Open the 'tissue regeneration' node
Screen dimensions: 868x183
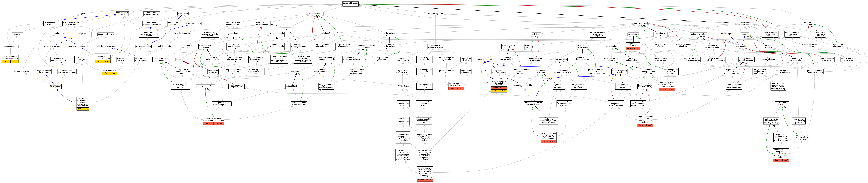tap(10, 46)
